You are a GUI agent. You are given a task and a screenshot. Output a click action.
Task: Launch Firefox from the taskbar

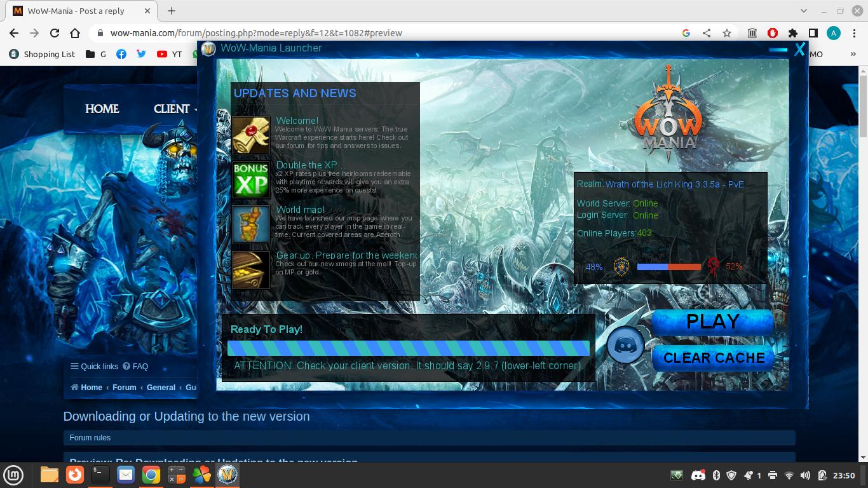pyautogui.click(x=75, y=475)
